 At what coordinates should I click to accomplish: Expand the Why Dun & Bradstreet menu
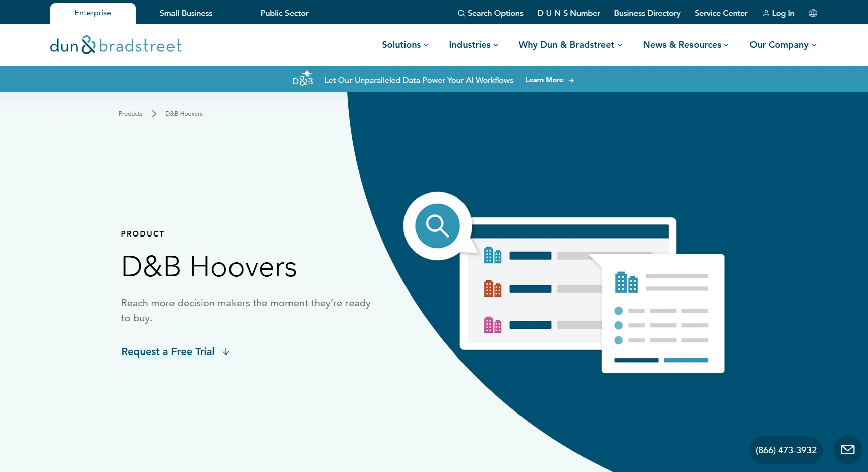570,45
